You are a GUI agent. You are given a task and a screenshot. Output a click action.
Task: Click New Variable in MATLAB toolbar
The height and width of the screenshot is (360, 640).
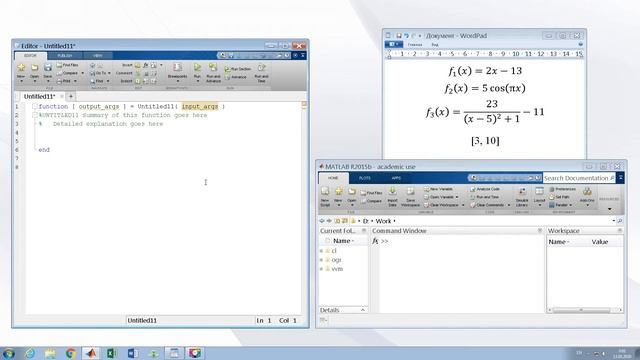pyautogui.click(x=438, y=189)
